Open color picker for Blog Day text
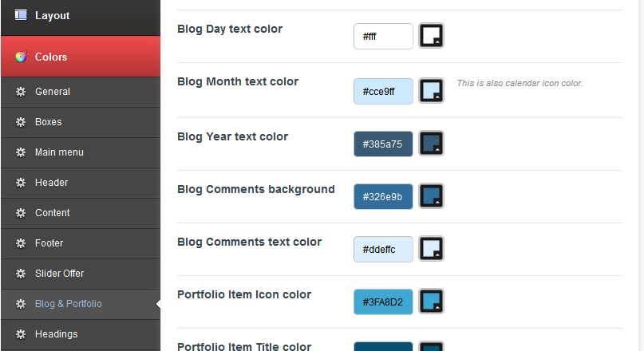Viewport: 644px width, 351px height. [431, 36]
